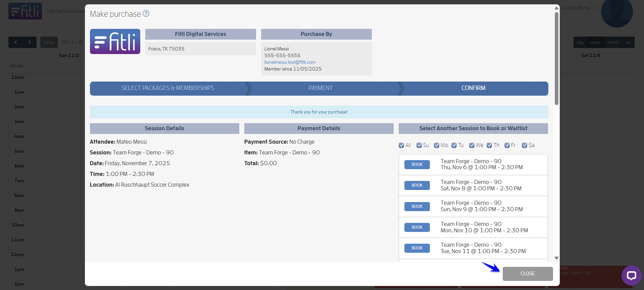Go to next week with right arrow
This screenshot has height=290, width=644.
30,42
